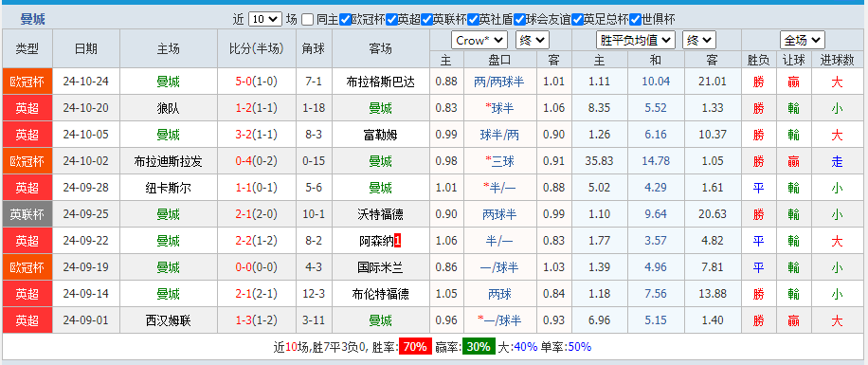Click the 14.78 draw odds value
868x365 pixels.
click(x=656, y=161)
